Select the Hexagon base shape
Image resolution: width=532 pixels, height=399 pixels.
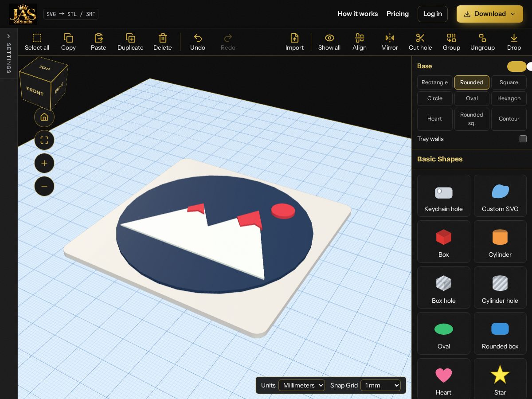pos(509,98)
